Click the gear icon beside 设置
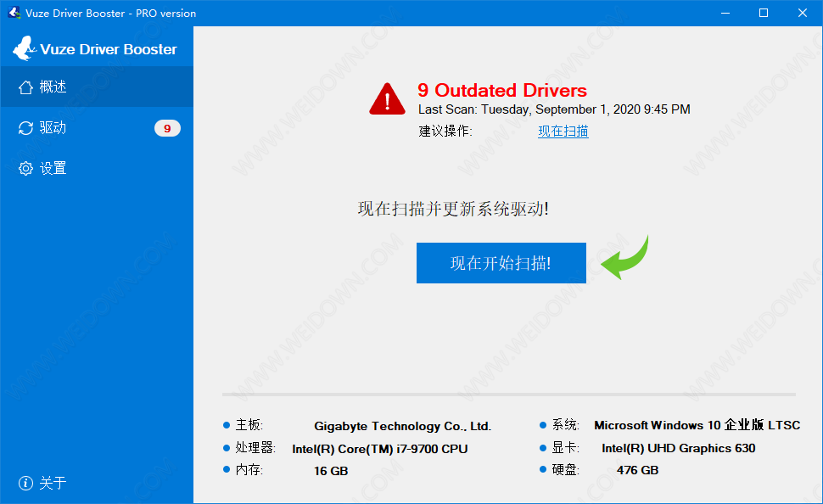The height and width of the screenshot is (504, 823). 25,169
